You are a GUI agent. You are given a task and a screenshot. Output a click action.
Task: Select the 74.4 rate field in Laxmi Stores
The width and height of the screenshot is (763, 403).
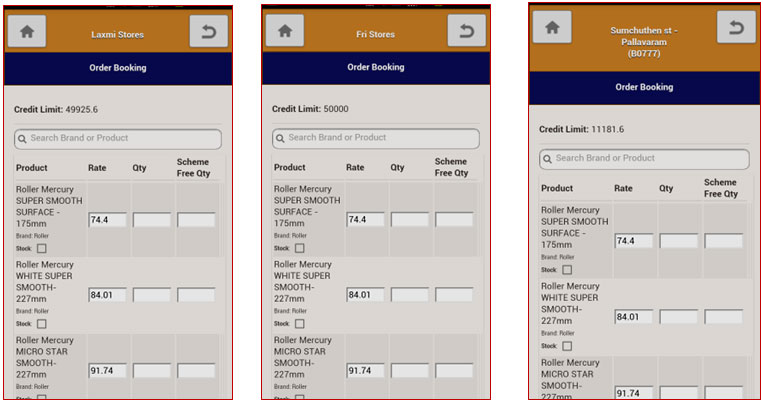tap(108, 220)
